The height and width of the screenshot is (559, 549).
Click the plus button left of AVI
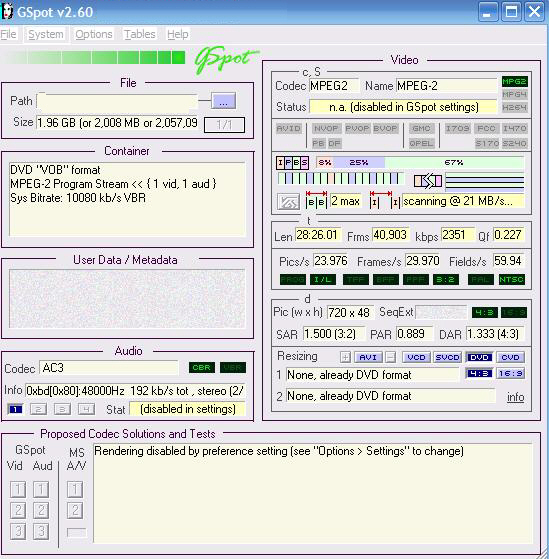point(345,357)
